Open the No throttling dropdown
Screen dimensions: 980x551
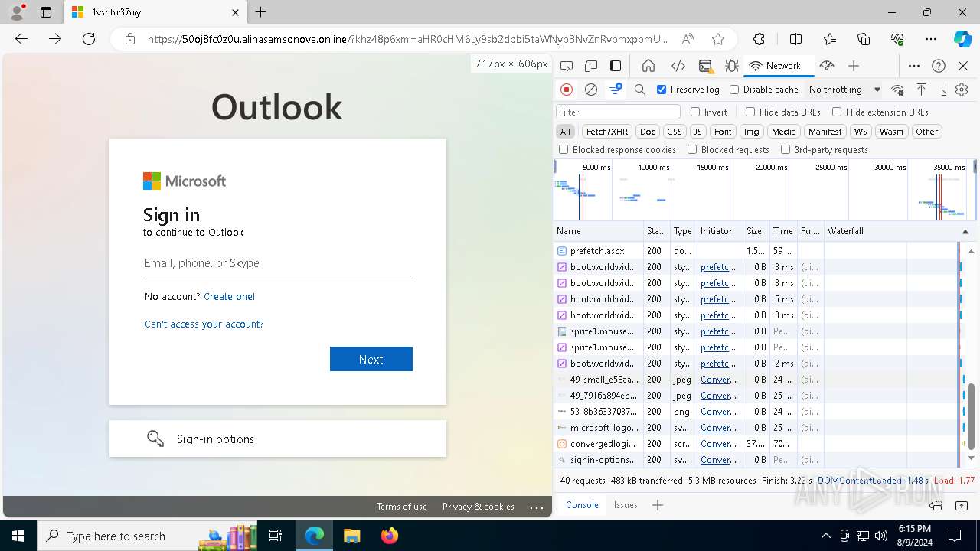[x=844, y=90]
